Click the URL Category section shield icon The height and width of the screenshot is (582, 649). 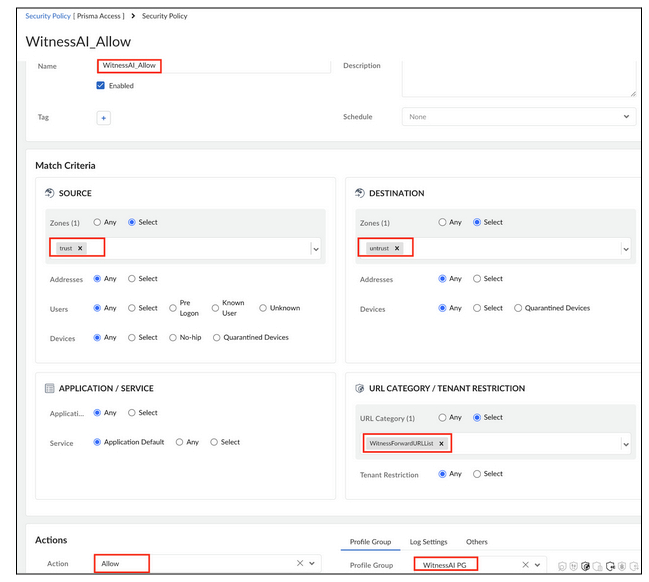(x=360, y=388)
